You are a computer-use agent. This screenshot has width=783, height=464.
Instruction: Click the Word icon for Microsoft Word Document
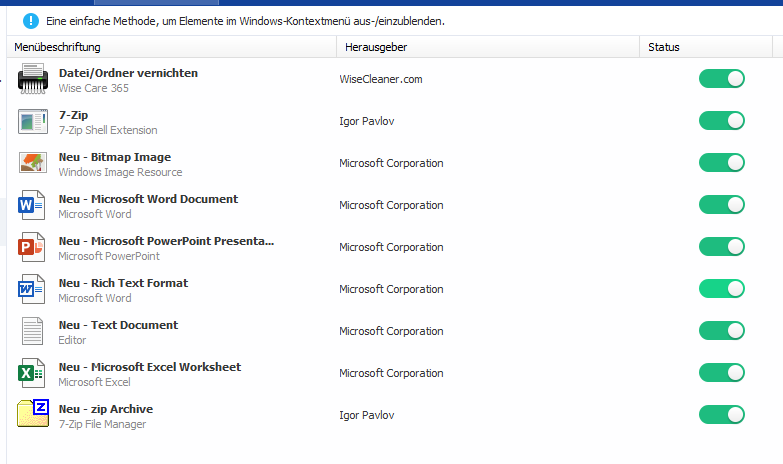pos(31,205)
